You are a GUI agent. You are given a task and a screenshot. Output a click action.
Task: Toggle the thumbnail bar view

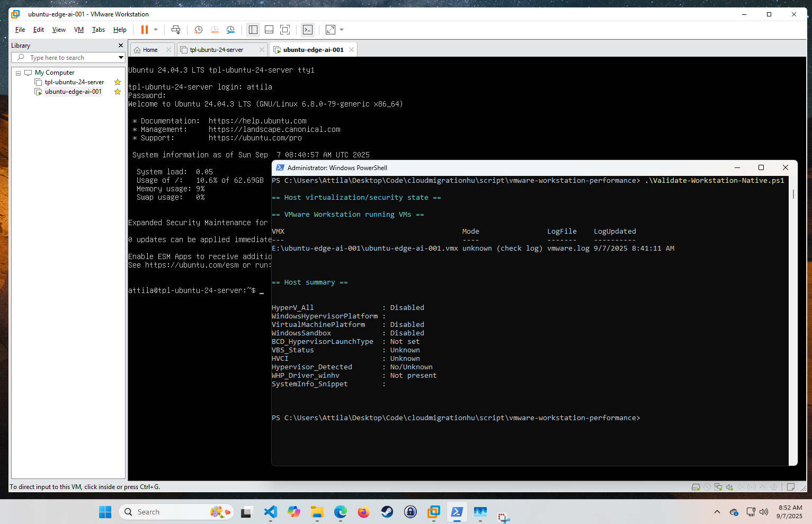[x=269, y=30]
